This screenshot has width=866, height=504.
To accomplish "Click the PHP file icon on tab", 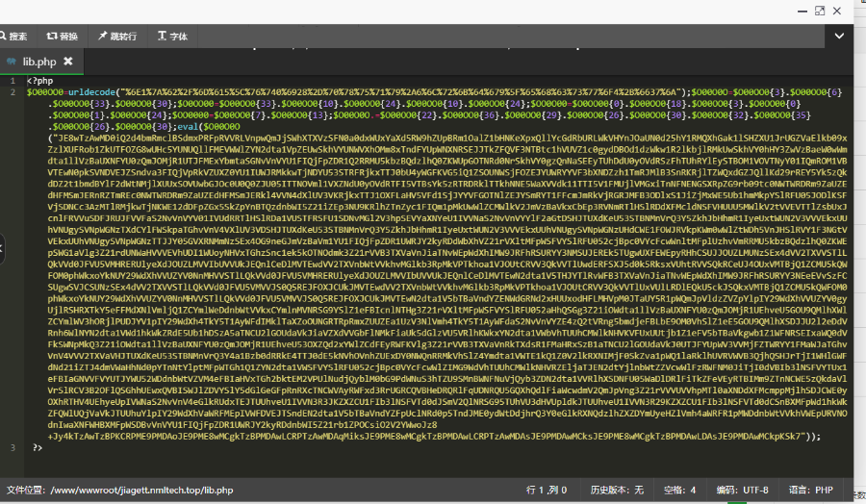I will click(x=12, y=62).
